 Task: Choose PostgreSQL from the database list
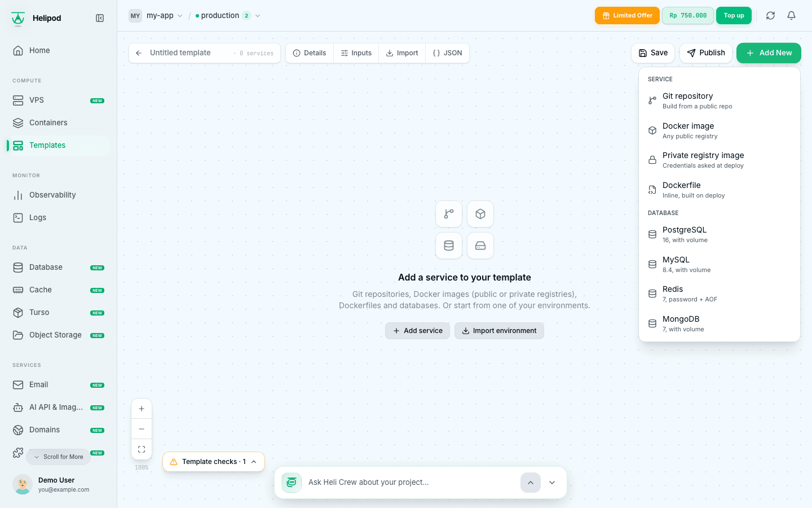click(x=720, y=234)
